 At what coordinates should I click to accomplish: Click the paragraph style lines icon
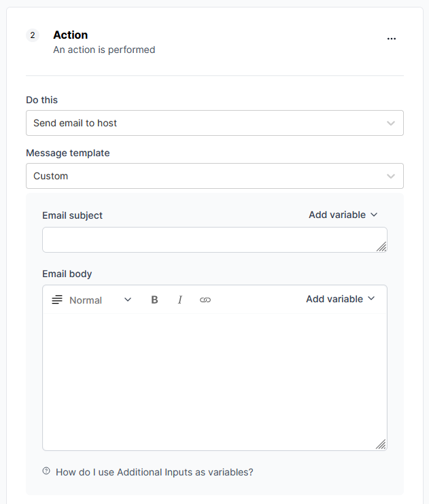pyautogui.click(x=57, y=300)
